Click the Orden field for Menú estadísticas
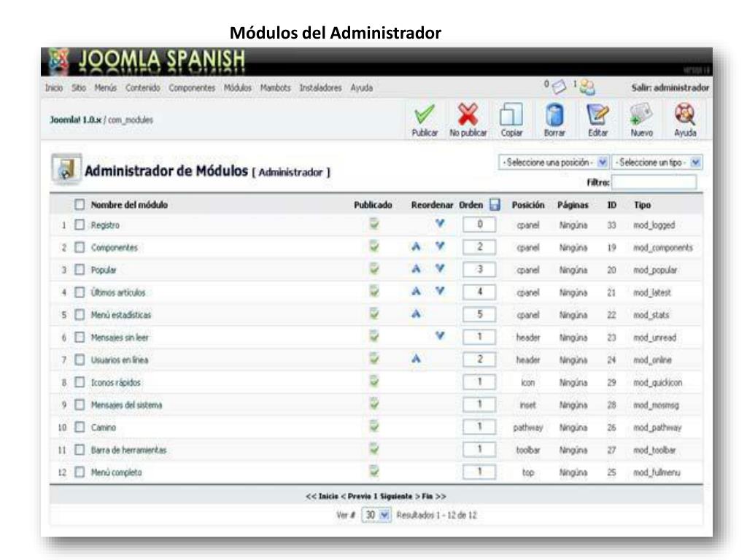This screenshot has width=747, height=560. click(479, 314)
